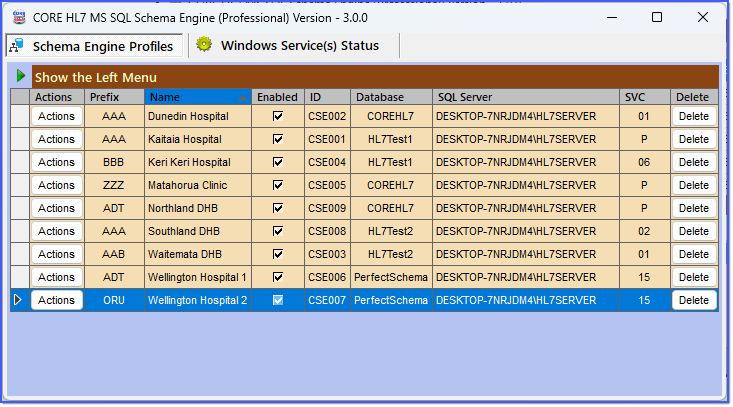Sort by the Database column header
This screenshot has width=733, height=407.
391,97
